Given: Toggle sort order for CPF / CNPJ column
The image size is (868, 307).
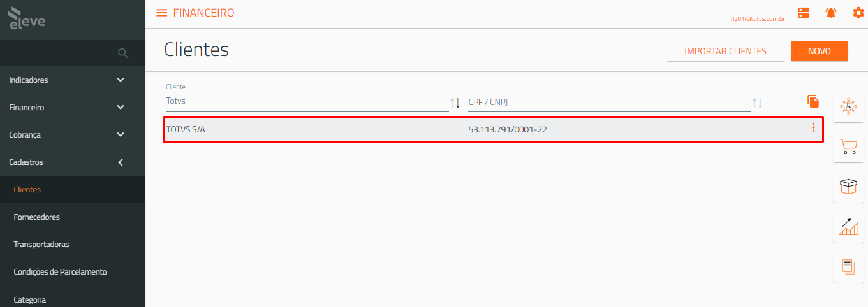Looking at the screenshot, I should tap(758, 103).
